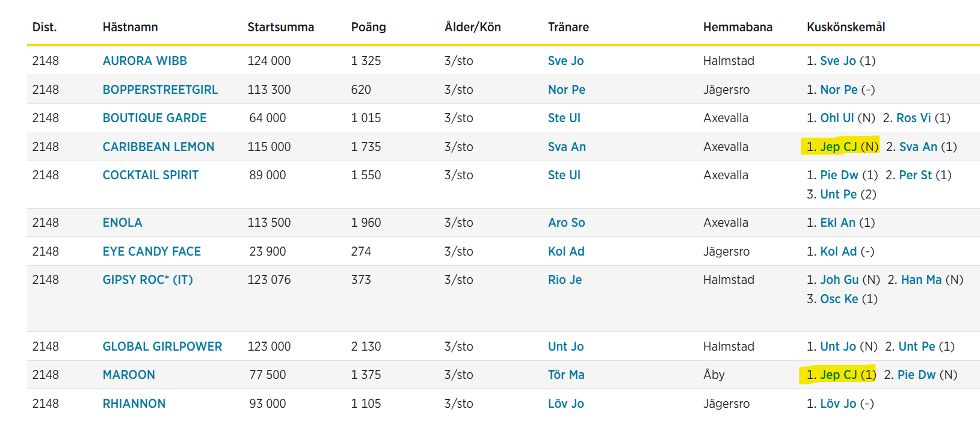This screenshot has width=980, height=421.
Task: Click the BOUTIQUE GARDE horse name
Action: click(x=155, y=118)
